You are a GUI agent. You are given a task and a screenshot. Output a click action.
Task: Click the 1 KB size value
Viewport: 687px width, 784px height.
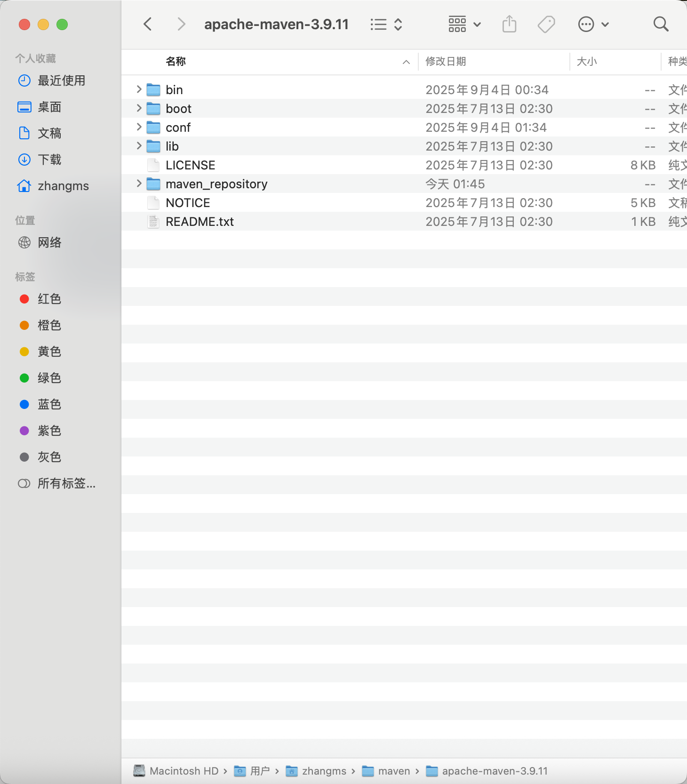coord(643,222)
